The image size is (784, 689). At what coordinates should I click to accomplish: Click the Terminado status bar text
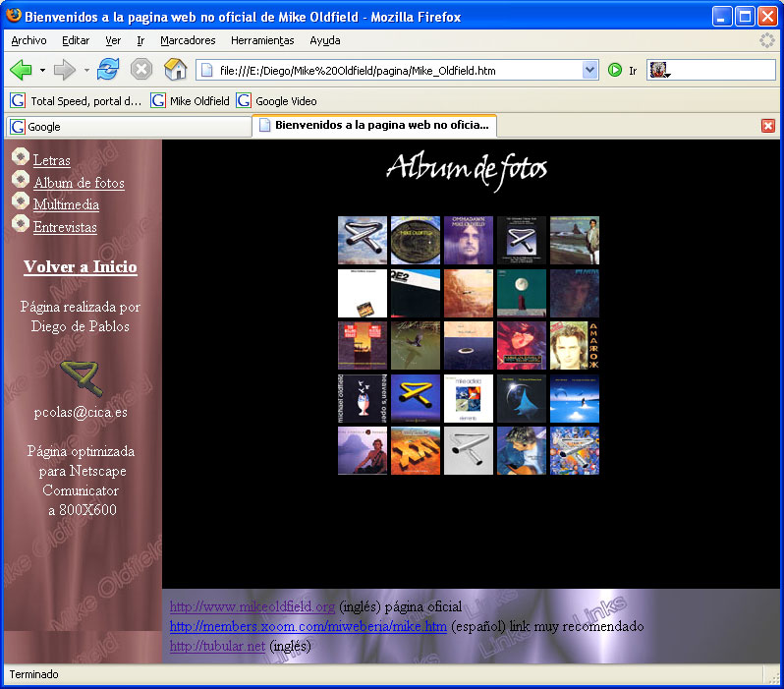click(33, 674)
